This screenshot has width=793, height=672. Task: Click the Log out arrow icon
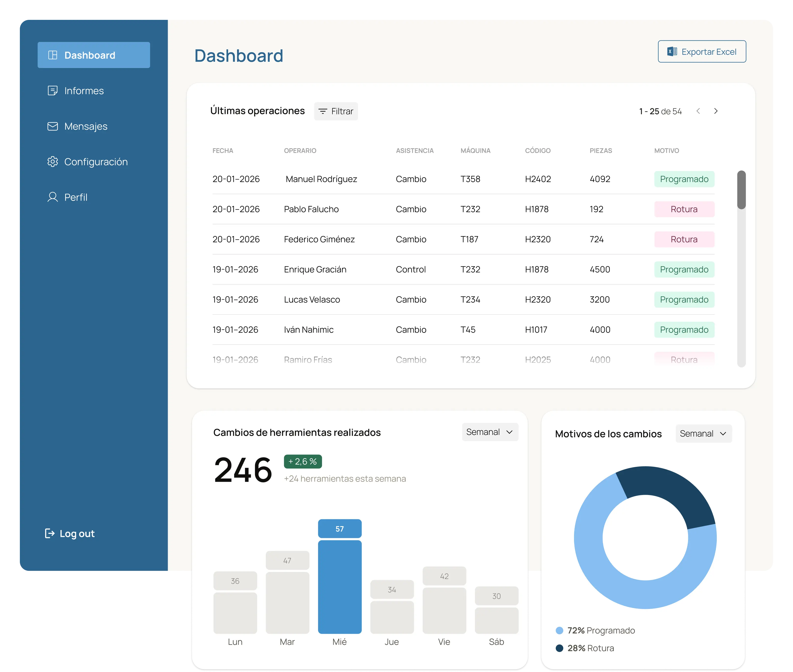pyautogui.click(x=50, y=533)
